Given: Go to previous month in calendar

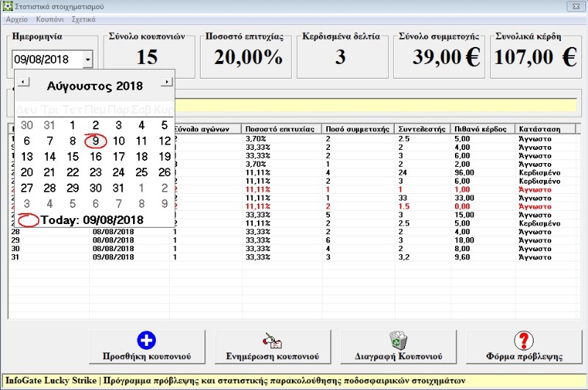Looking at the screenshot, I should coord(24,80).
